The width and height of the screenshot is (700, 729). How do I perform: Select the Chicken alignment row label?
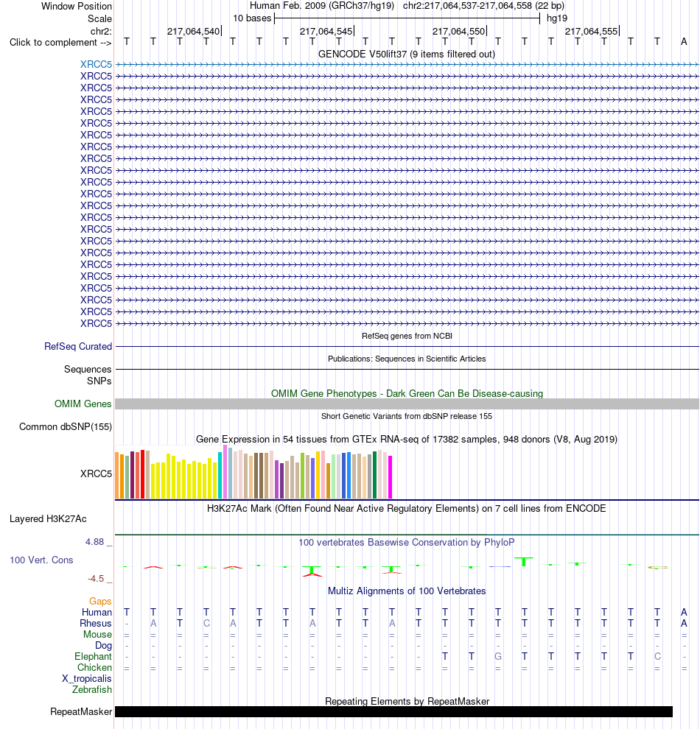94,668
